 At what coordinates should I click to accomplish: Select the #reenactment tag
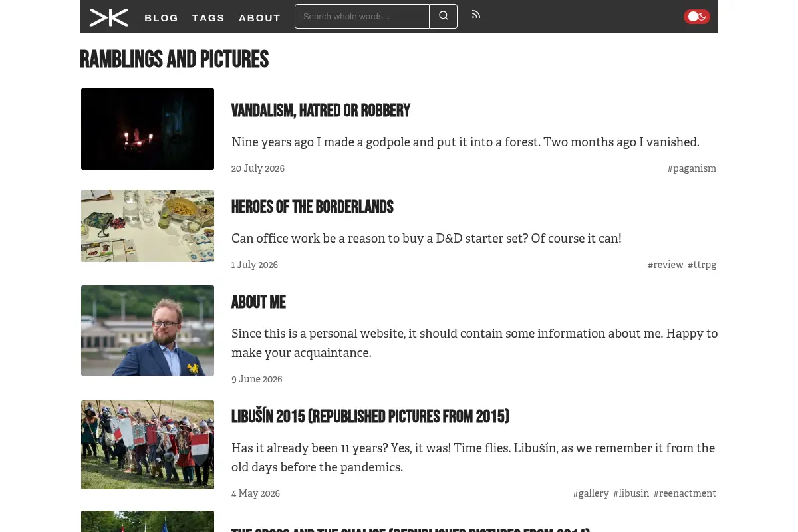pos(685,493)
